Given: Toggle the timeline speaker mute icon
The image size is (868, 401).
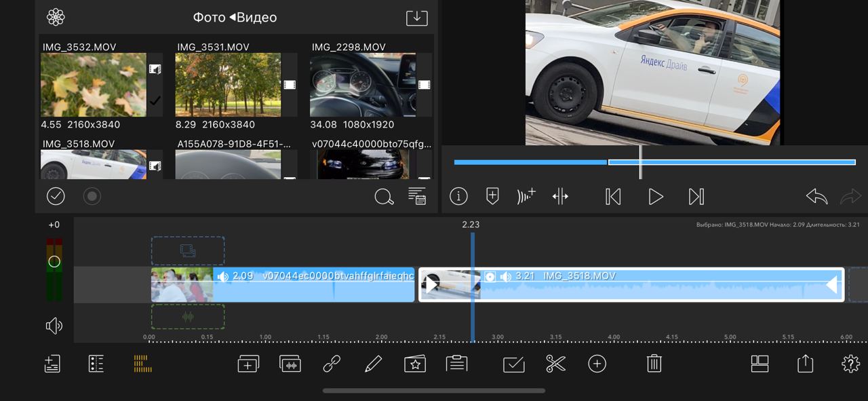Looking at the screenshot, I should [54, 326].
